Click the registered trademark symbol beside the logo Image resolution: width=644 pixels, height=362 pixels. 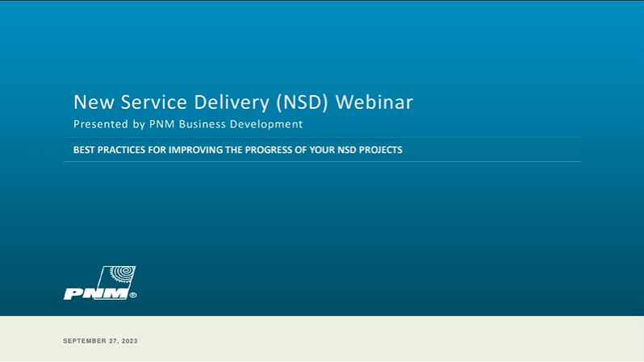pos(133,296)
